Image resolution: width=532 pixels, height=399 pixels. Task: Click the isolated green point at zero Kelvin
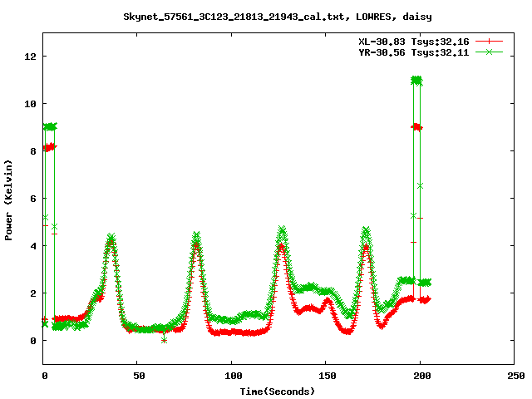(165, 340)
